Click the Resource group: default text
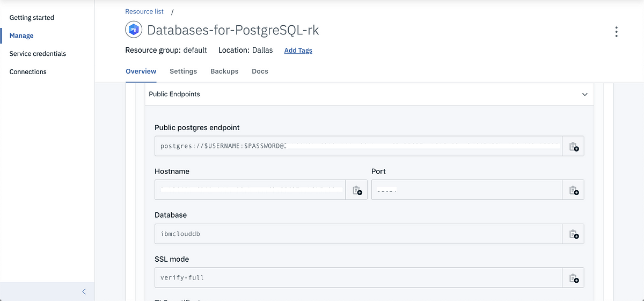The image size is (644, 301). (x=166, y=50)
